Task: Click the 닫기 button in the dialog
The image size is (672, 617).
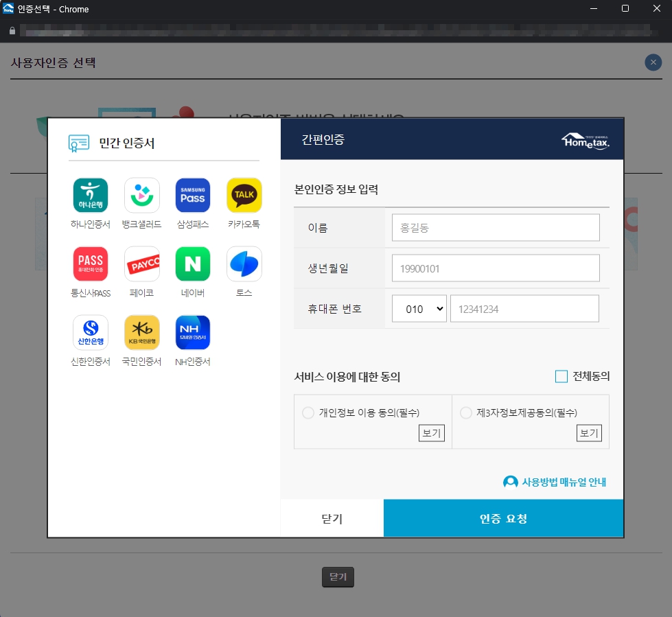Action: click(332, 518)
